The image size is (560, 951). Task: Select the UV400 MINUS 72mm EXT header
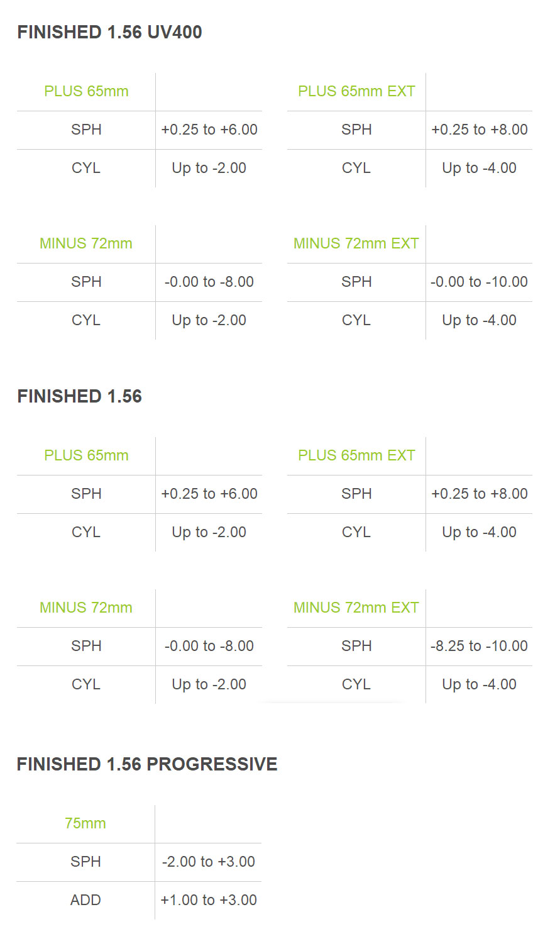(x=356, y=243)
